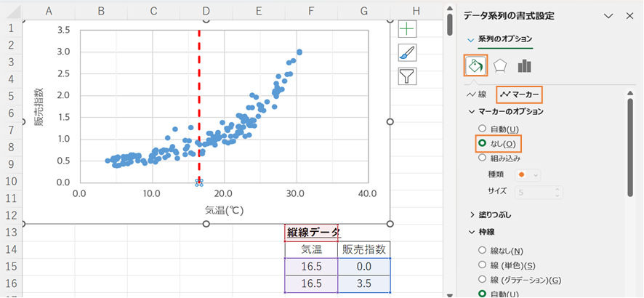
Task: Click the 縦線データ cell
Action: 311,233
